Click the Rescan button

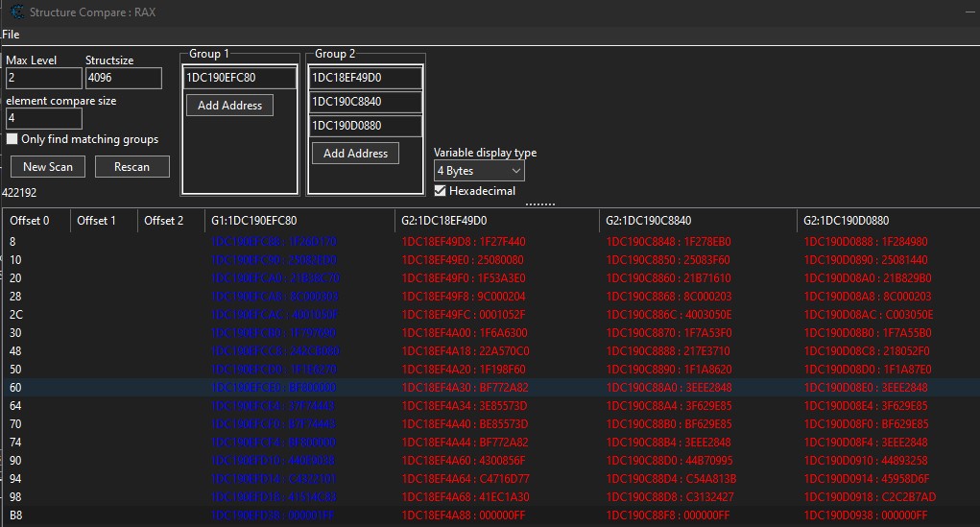(x=131, y=166)
